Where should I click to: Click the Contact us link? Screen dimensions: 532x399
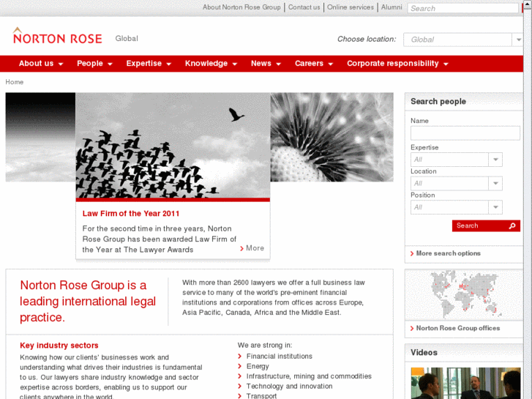304,7
